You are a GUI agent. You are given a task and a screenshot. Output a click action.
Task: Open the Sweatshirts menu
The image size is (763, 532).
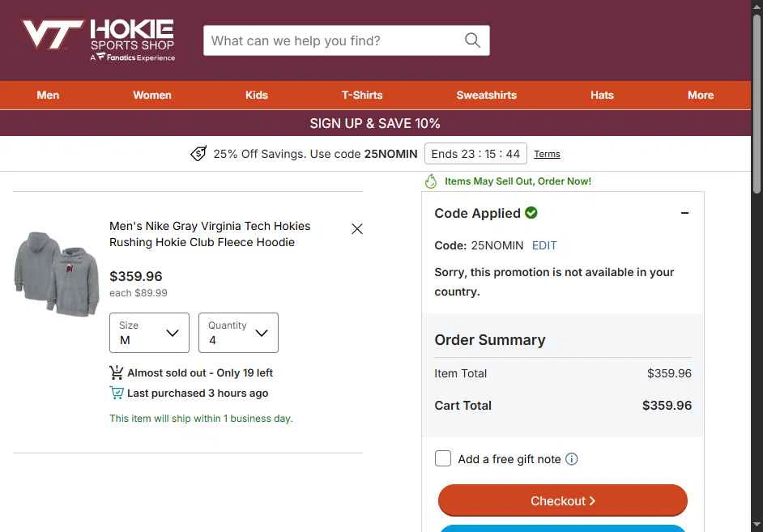(486, 96)
